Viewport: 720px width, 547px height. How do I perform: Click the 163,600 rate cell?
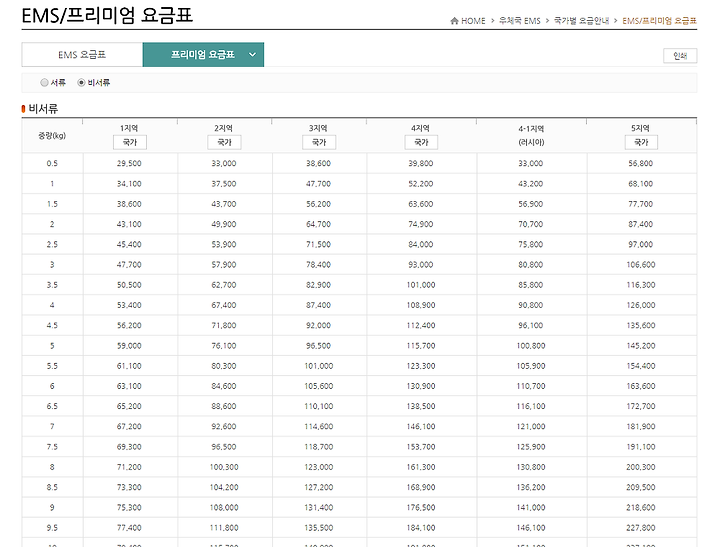click(641, 386)
